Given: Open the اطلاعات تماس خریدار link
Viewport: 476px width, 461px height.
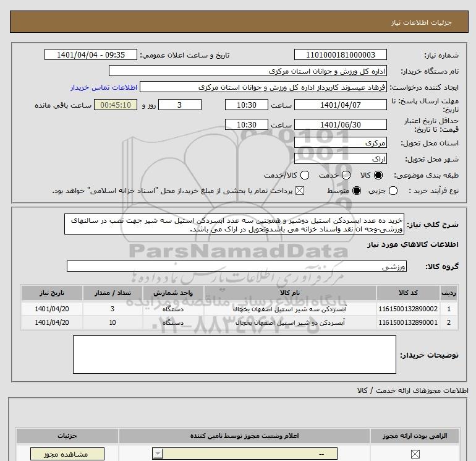Looking at the screenshot, I should (x=104, y=87).
